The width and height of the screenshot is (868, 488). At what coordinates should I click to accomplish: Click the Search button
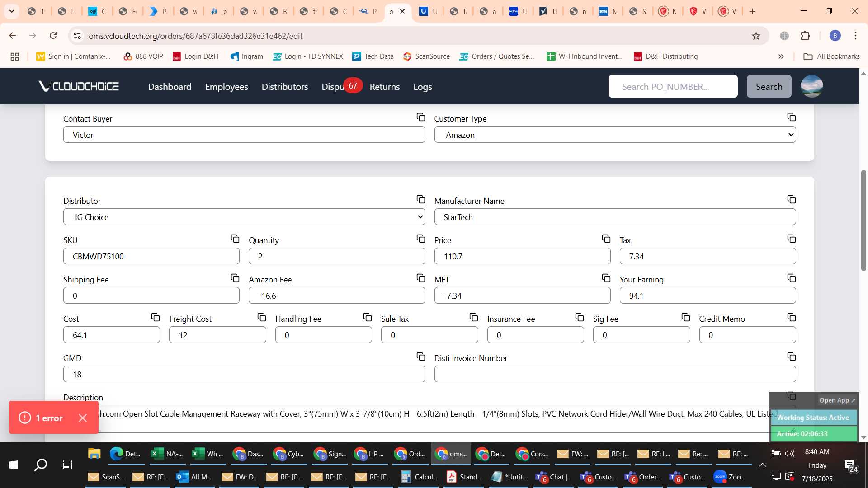click(x=769, y=86)
